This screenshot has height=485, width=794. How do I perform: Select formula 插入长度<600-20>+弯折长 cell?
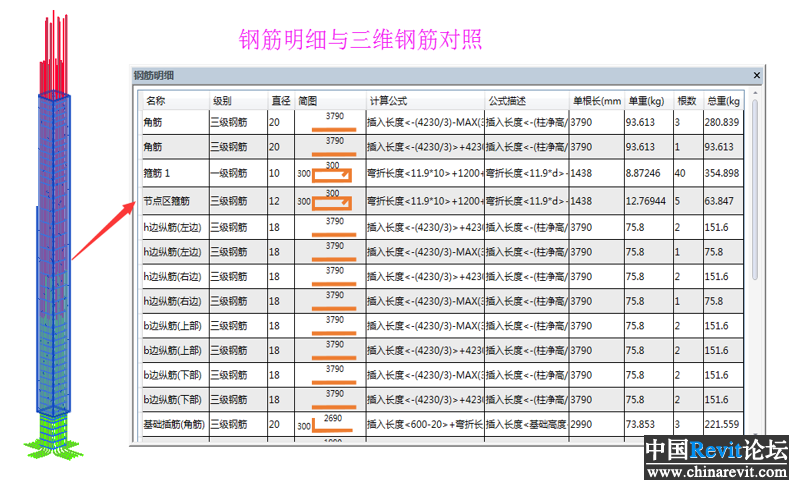pos(425,424)
